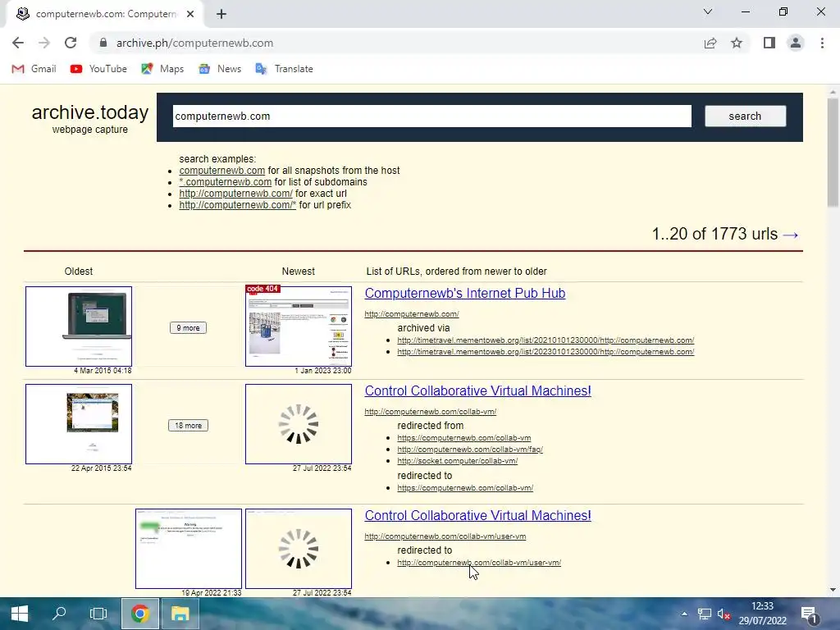The image size is (840, 630).
Task: Open Task View on taskbar
Action: 98,614
